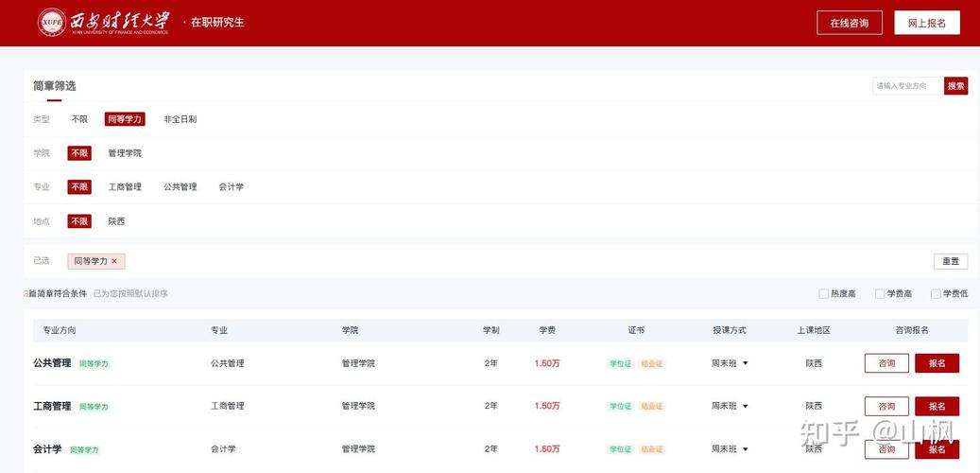Viewport: 980px width, 473px height.
Task: Click 报名 for 工商管理 program
Action: tap(937, 406)
